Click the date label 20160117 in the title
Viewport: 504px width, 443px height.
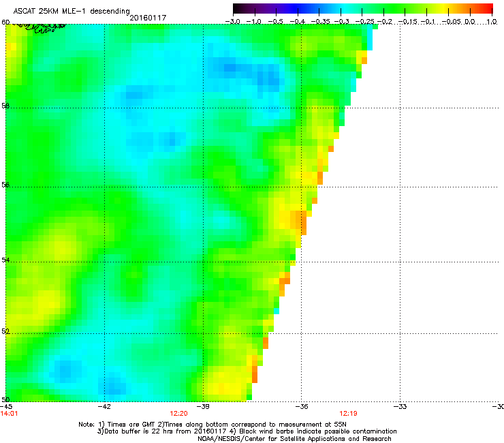[148, 18]
